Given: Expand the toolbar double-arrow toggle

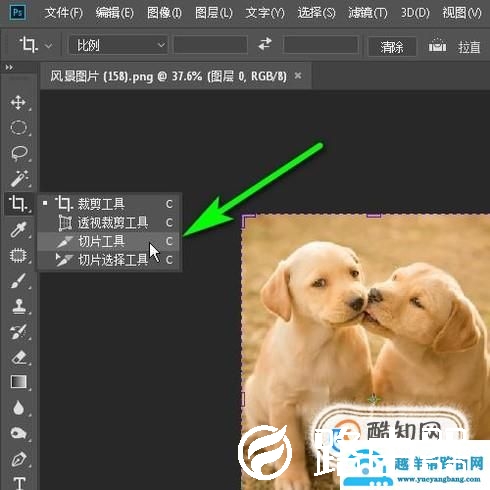Looking at the screenshot, I should (9, 67).
